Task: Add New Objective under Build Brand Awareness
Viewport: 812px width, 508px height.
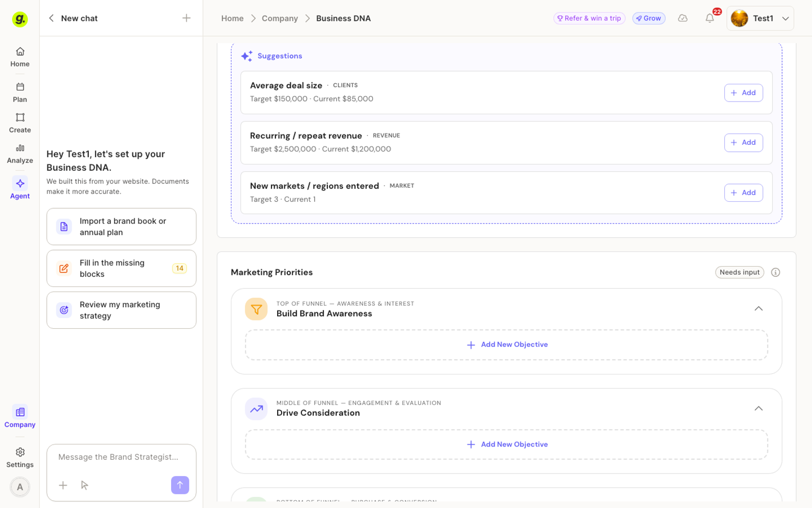Action: [x=506, y=345]
